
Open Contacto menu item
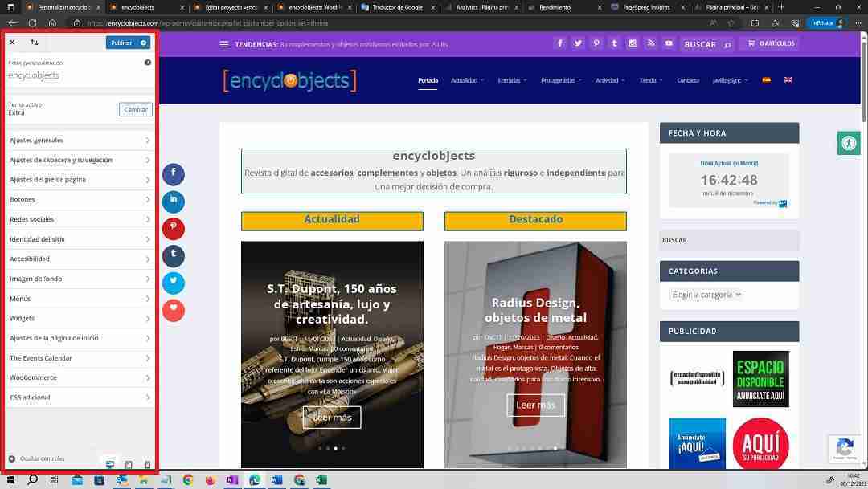click(x=688, y=81)
